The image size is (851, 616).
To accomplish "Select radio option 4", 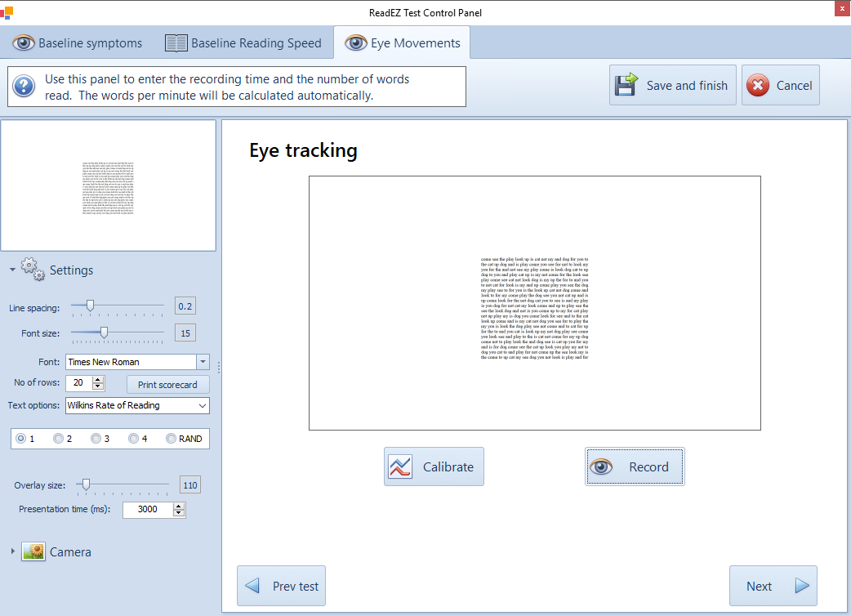I will 134,439.
